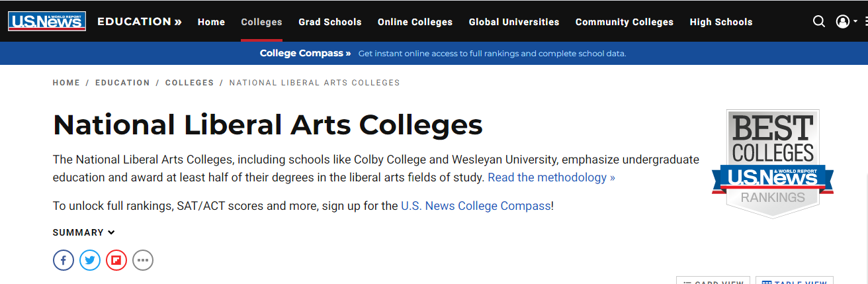
Task: Select Global Universities in navigation
Action: pyautogui.click(x=514, y=22)
